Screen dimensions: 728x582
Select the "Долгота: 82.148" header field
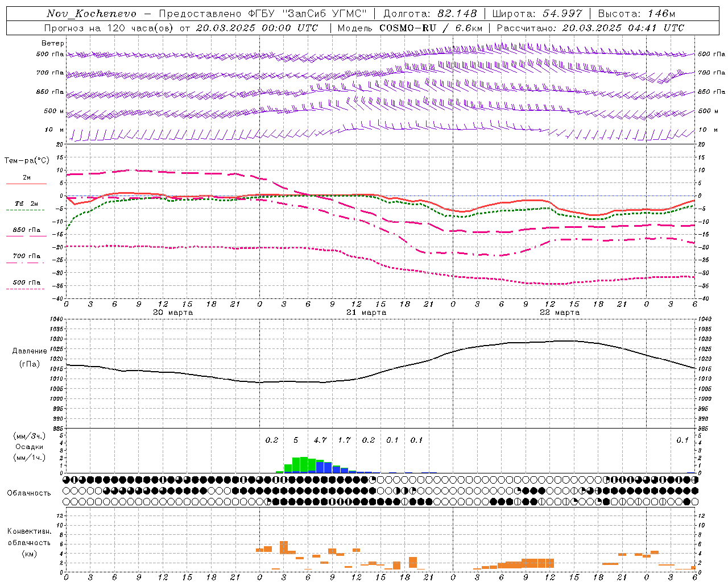coord(431,14)
